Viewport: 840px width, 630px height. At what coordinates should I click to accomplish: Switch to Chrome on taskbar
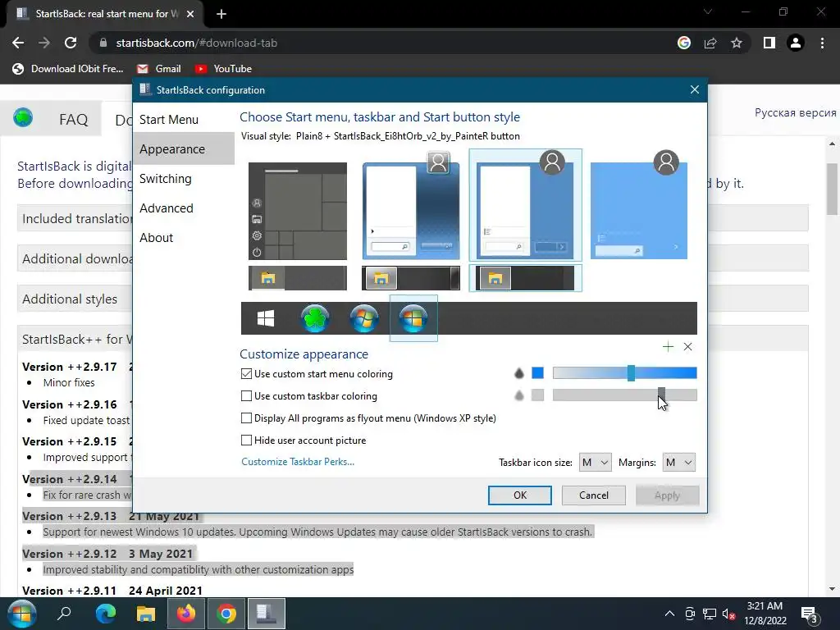(226, 614)
